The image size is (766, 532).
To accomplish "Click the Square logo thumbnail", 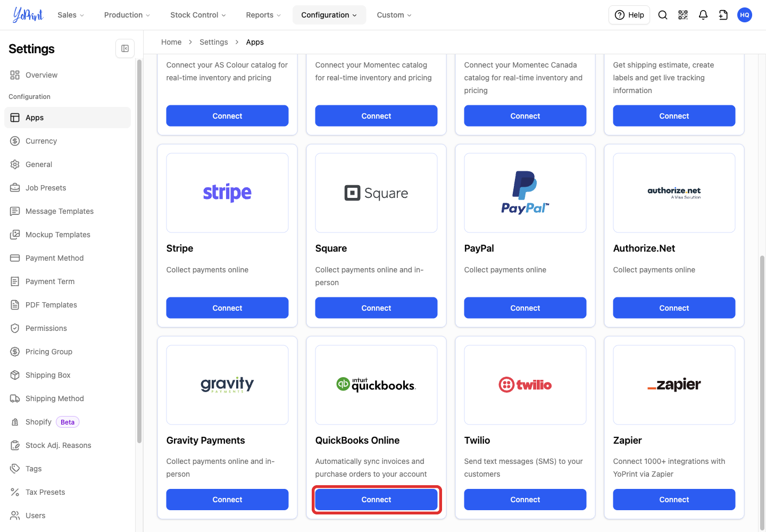I will tap(377, 193).
